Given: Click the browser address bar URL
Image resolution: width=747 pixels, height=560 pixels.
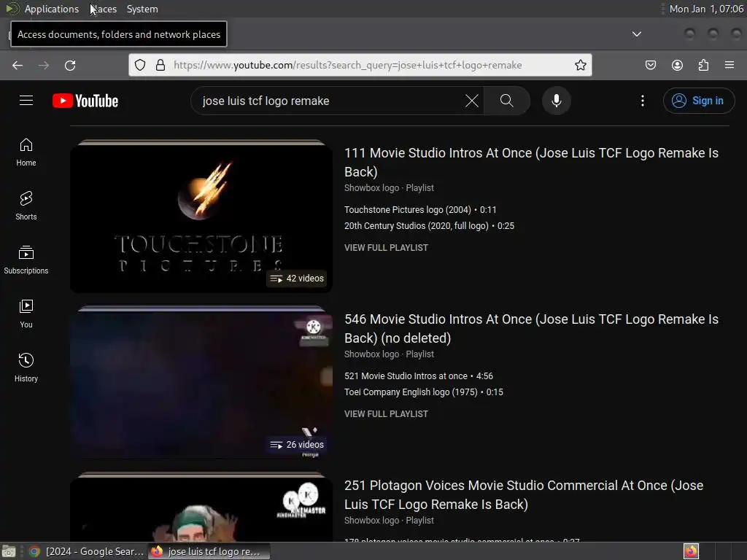Looking at the screenshot, I should pos(348,65).
